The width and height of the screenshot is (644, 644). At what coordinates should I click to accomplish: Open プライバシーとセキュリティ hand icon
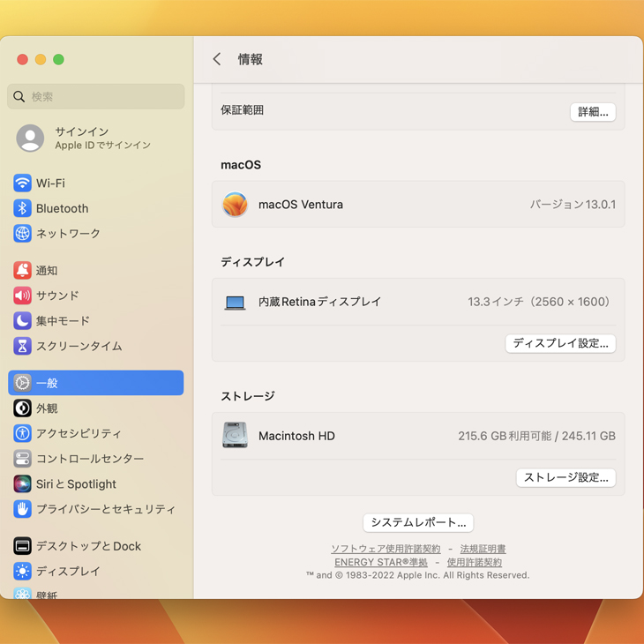[22, 509]
